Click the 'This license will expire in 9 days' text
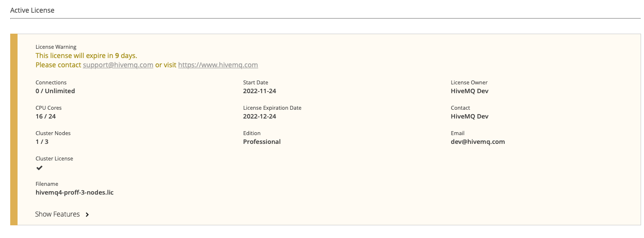 click(x=86, y=56)
